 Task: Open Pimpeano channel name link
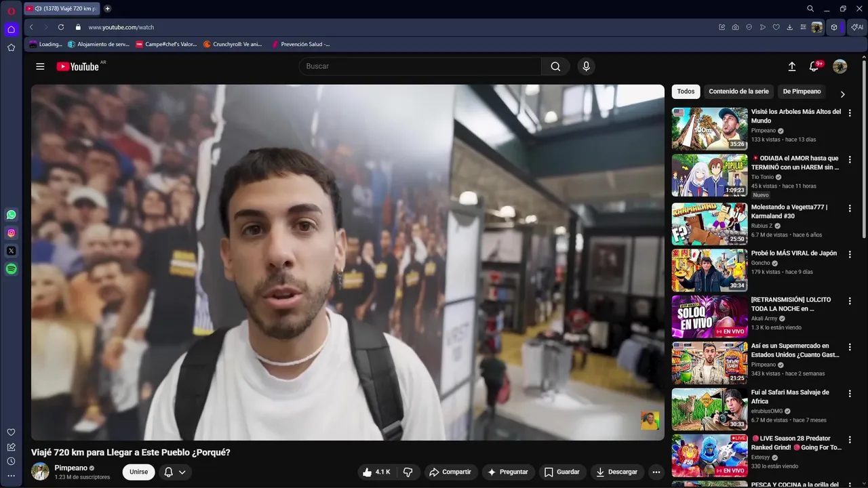(71, 468)
